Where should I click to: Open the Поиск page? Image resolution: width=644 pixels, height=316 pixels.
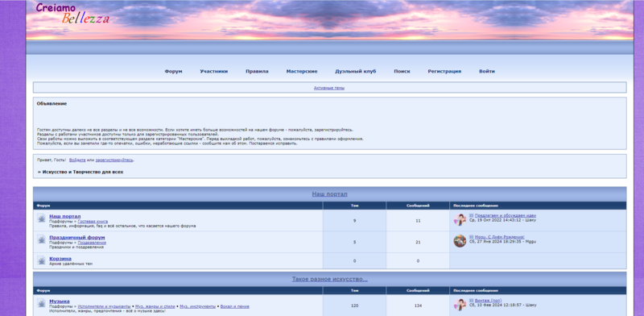coord(402,71)
